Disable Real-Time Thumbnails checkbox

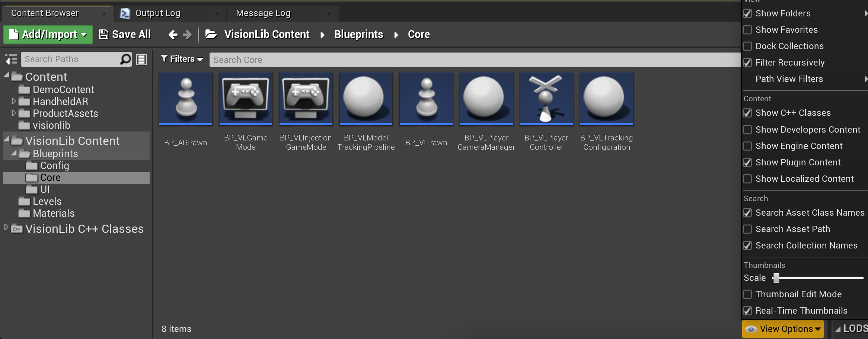[747, 311]
